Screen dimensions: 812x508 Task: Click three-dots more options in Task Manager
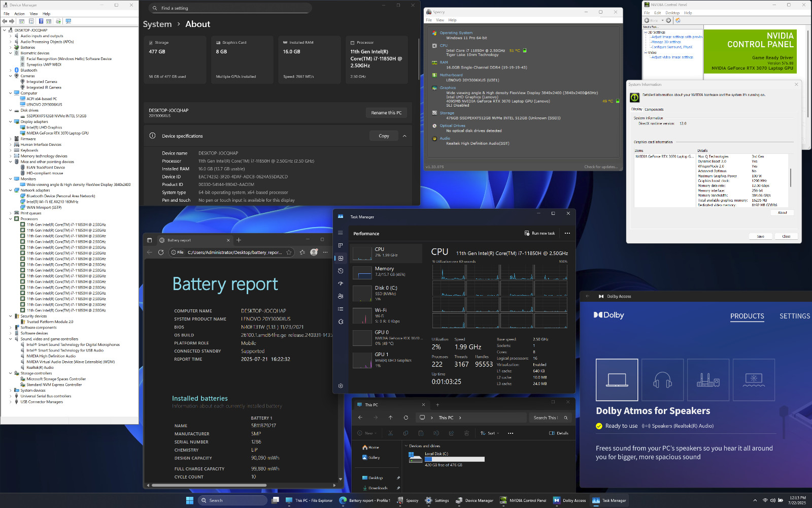tap(567, 233)
